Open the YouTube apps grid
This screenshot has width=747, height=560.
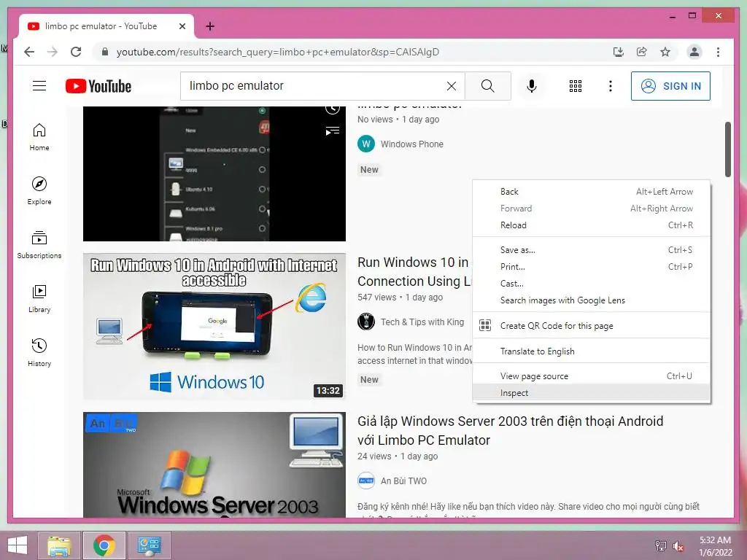pyautogui.click(x=576, y=86)
